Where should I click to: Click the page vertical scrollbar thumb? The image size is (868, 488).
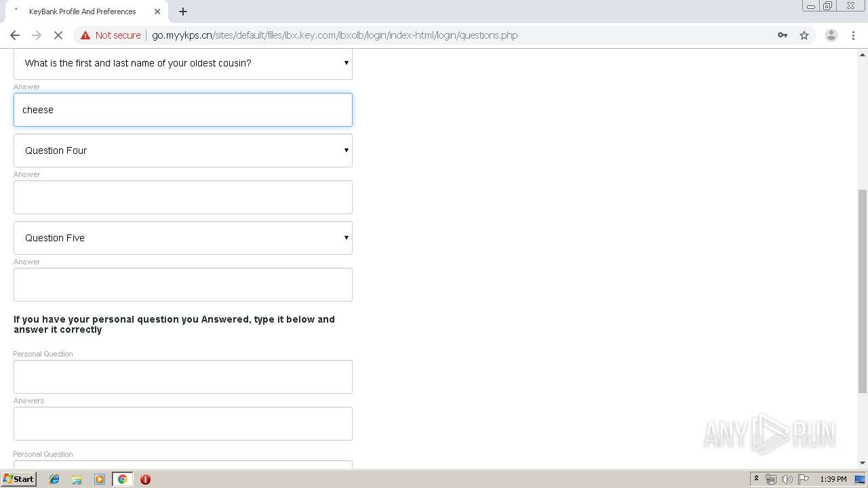pyautogui.click(x=863, y=291)
